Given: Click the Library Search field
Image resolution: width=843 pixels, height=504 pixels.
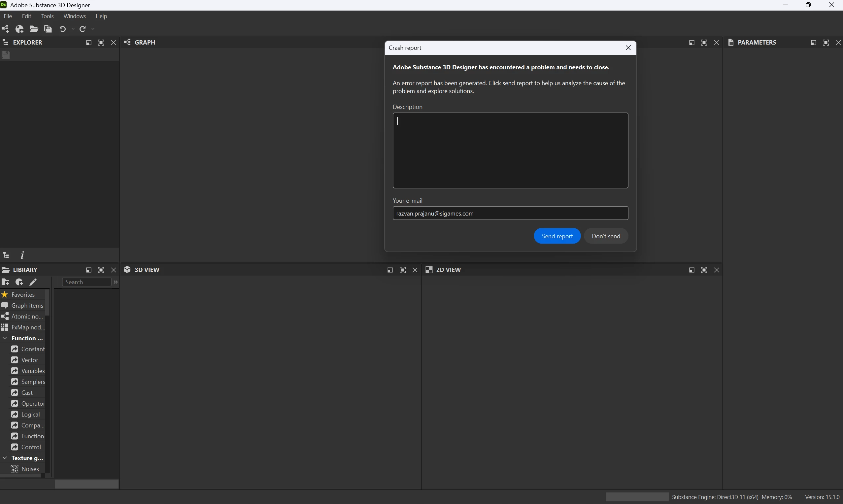Looking at the screenshot, I should point(86,282).
